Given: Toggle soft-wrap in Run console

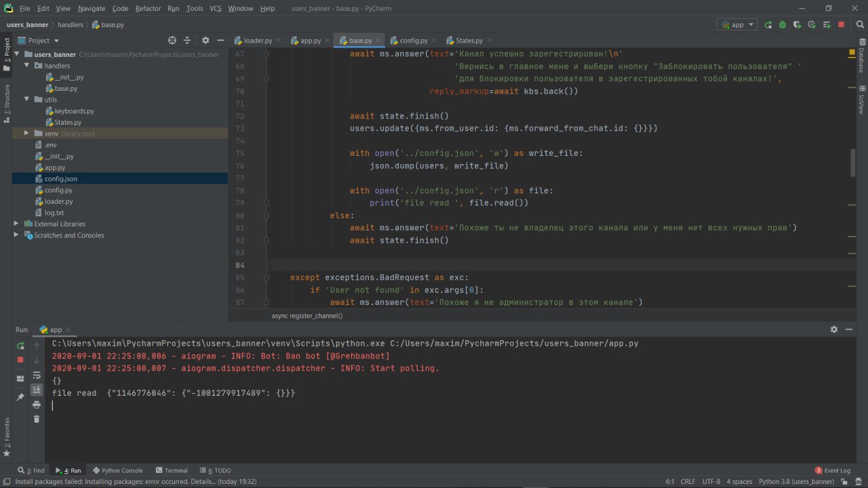Looking at the screenshot, I should 37,375.
